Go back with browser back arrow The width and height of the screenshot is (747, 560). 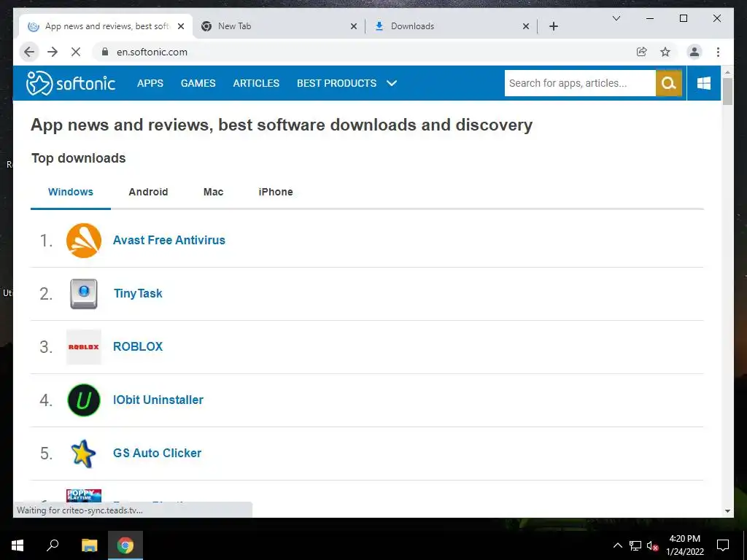(29, 52)
